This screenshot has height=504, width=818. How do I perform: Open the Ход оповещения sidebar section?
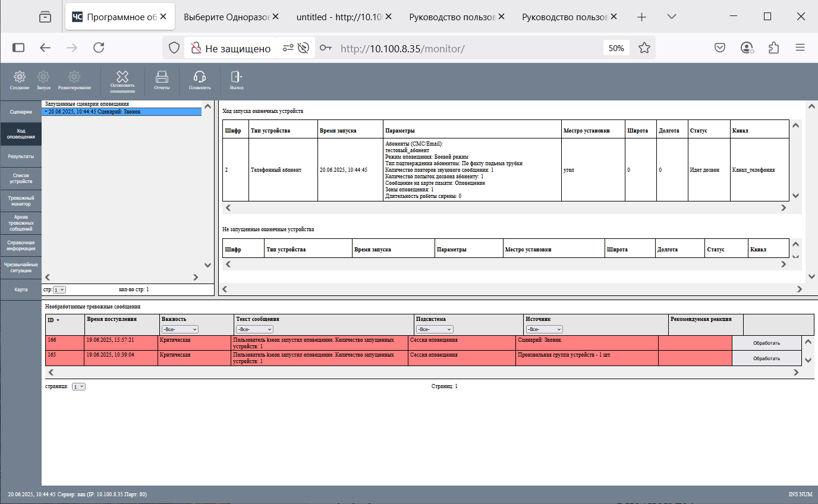pos(21,134)
